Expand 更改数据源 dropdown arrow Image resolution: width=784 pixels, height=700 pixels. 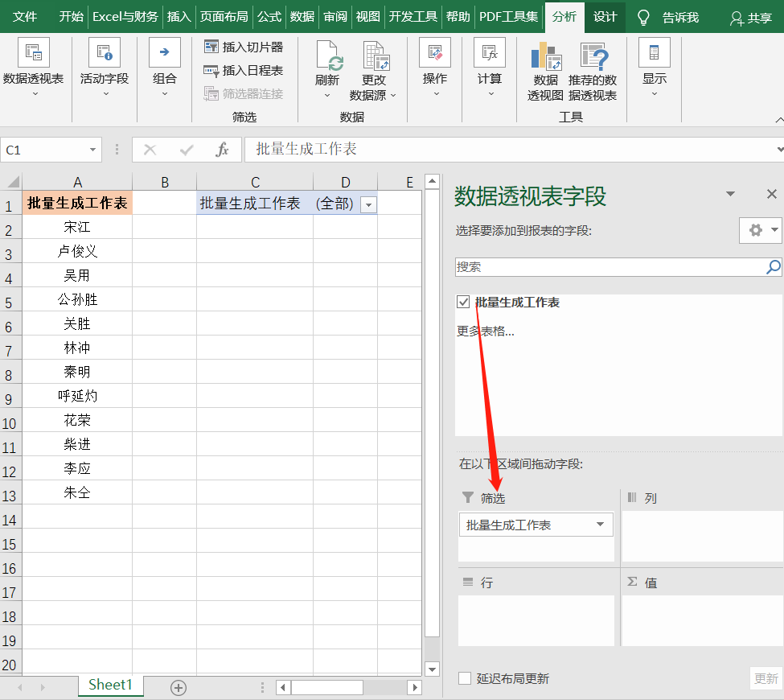coord(393,95)
